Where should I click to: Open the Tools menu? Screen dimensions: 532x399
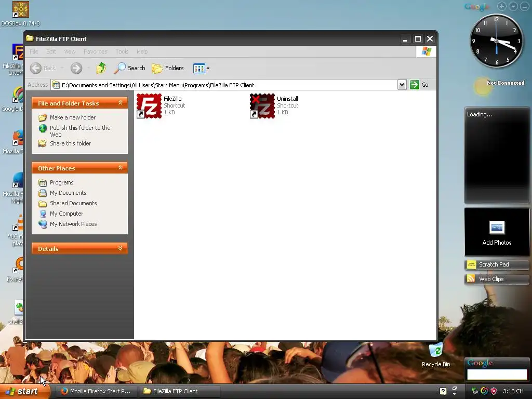[x=122, y=51]
